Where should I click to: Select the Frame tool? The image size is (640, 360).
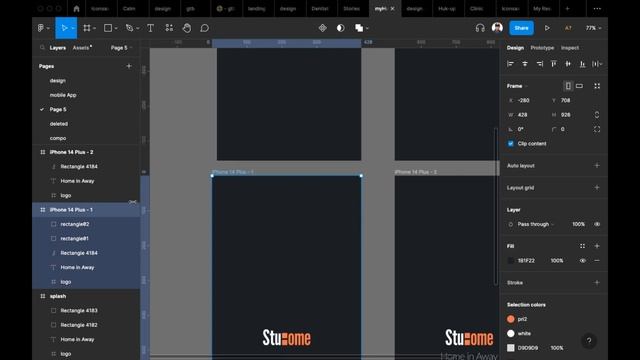[x=87, y=28]
